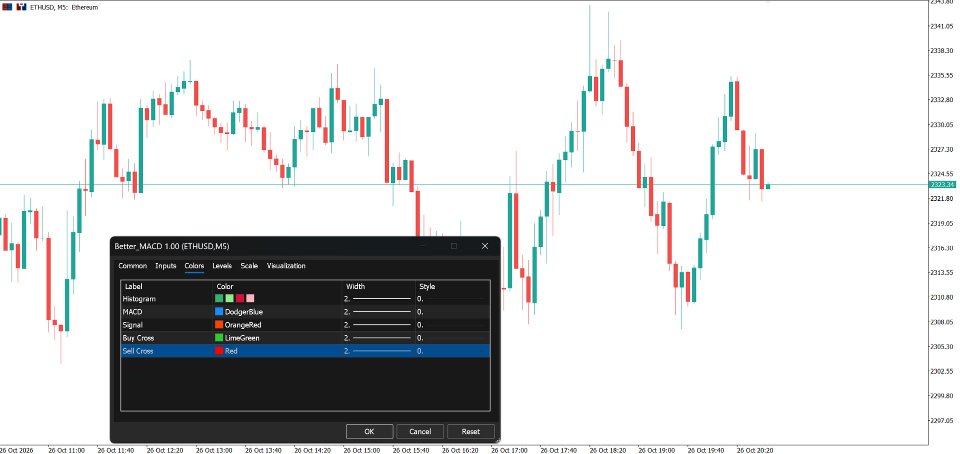Click the 26 Oct 11:00 time axis label
The height and width of the screenshot is (454, 960).
(x=66, y=450)
